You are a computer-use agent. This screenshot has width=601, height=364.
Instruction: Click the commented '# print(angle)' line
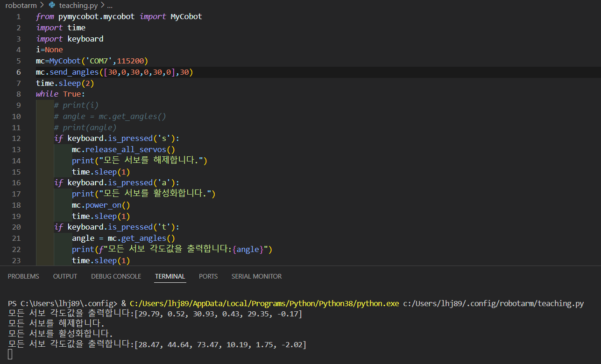[x=85, y=127]
